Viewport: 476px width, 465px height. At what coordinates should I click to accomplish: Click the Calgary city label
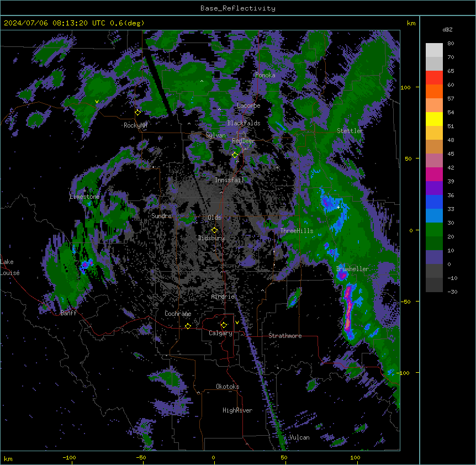tap(220, 333)
